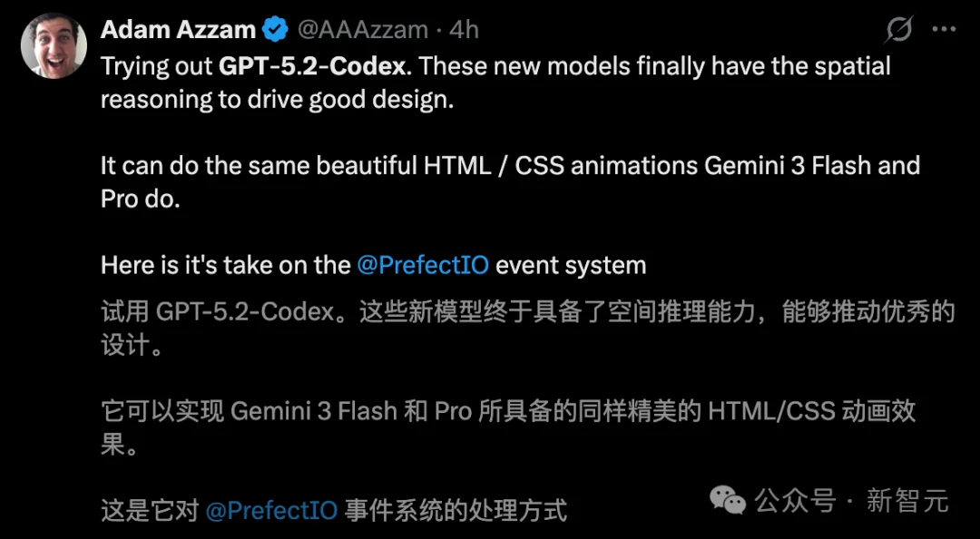This screenshot has width=980, height=539.
Task: Click the Grok slashed-circle icon
Action: pyautogui.click(x=898, y=30)
